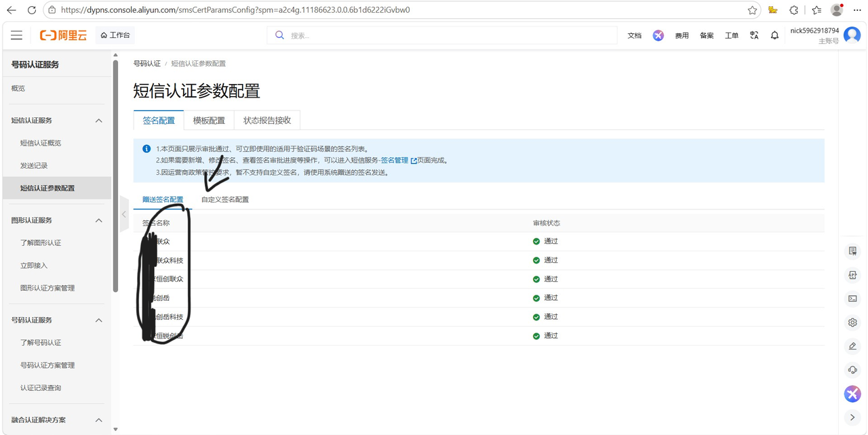Open 号码认证方案管理 in the sidebar
Viewport: 868px width, 435px height.
pyautogui.click(x=47, y=365)
